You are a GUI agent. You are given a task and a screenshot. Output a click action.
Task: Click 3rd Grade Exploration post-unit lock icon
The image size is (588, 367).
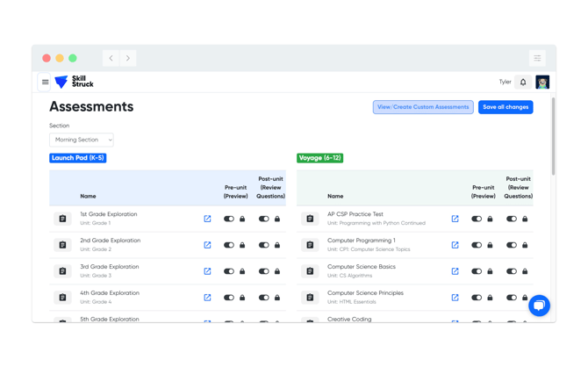click(277, 271)
